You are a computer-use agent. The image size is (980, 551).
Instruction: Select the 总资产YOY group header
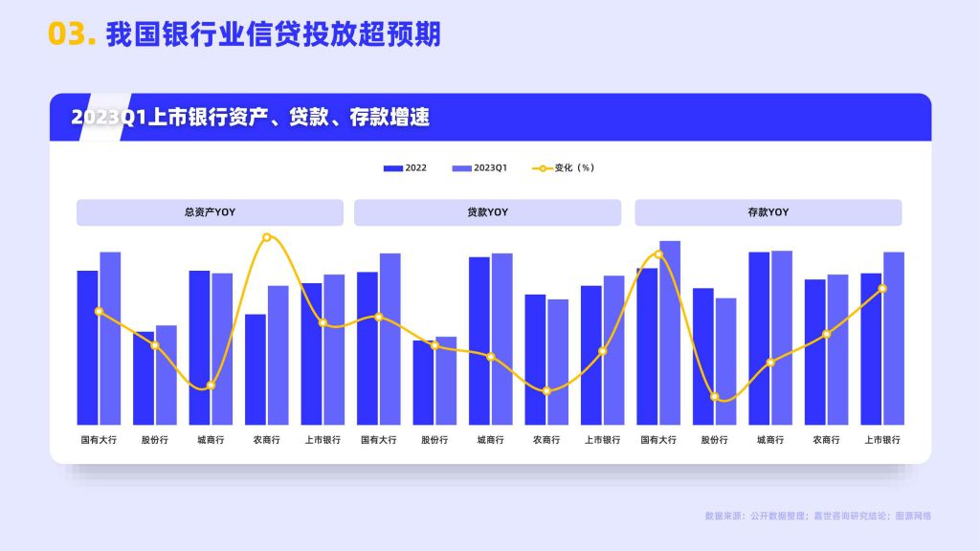[x=210, y=212]
